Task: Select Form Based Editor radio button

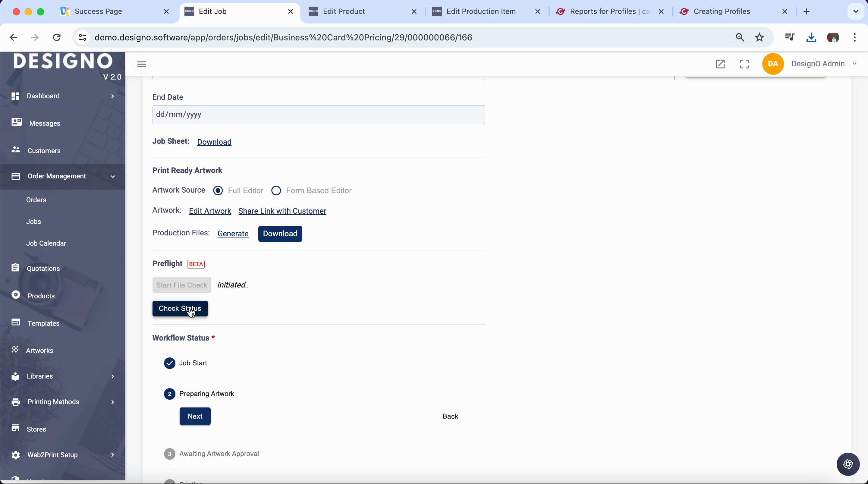Action: tap(276, 191)
